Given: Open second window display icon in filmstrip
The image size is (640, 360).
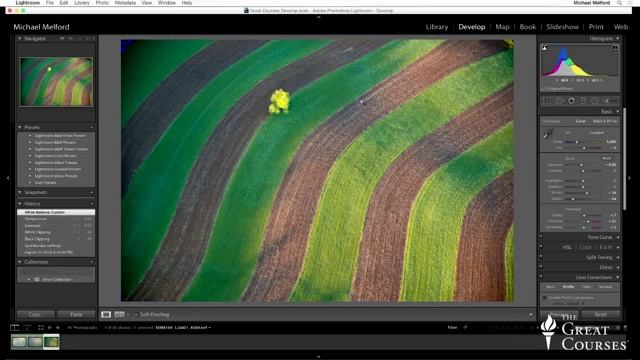Looking at the screenshot, I should pos(27,327).
